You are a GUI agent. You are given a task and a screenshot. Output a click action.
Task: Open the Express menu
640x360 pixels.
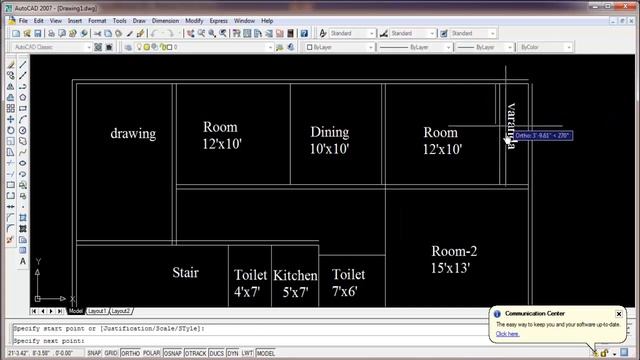pos(219,21)
